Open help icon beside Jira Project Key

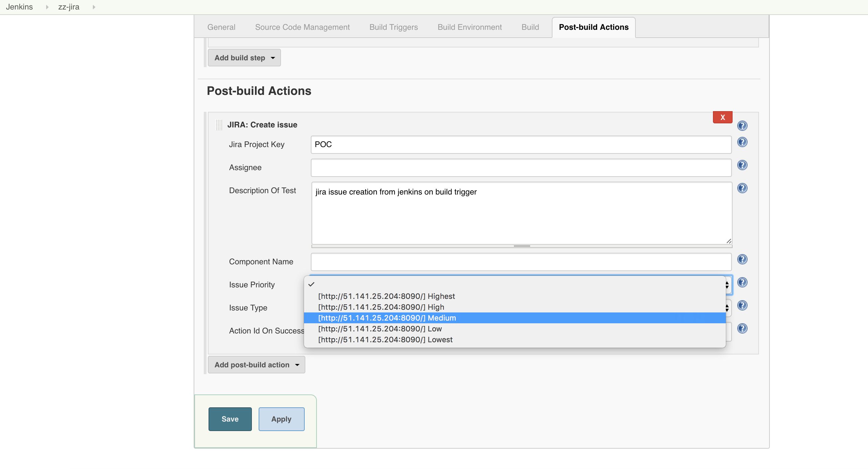pos(742,142)
